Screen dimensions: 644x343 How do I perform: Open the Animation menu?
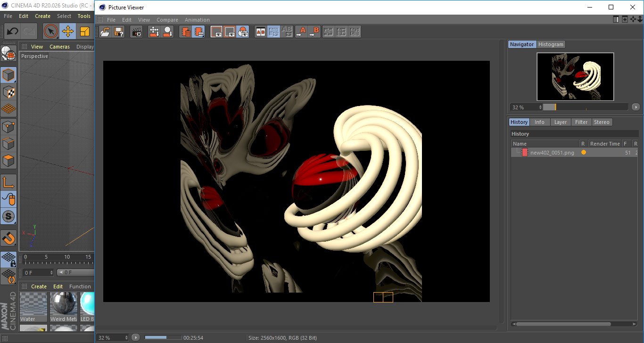coord(197,20)
